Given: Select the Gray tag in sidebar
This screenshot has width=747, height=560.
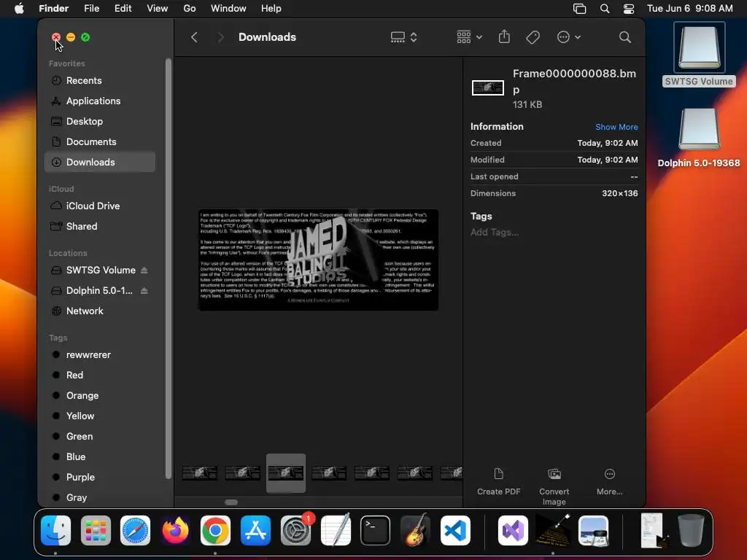Looking at the screenshot, I should pos(99,497).
